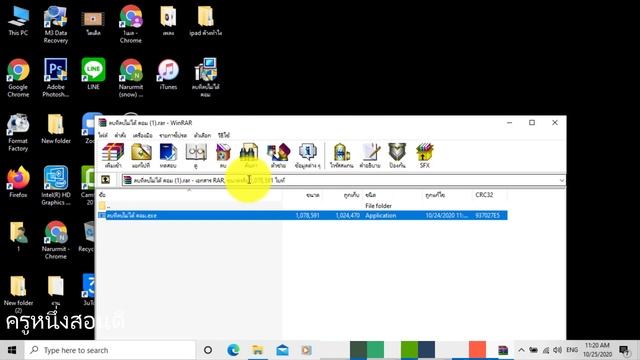Image resolution: width=640 pixels, height=360 pixels.
Task: Switch the ENG input language indicator
Action: tap(572, 350)
